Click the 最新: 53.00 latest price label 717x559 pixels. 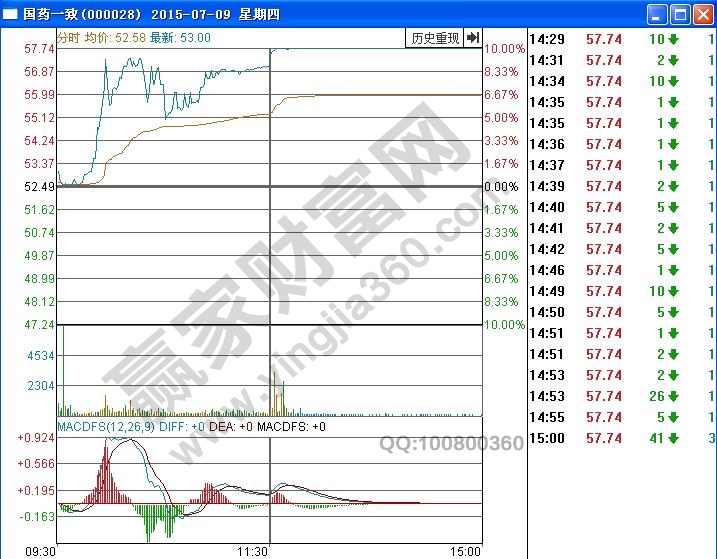pos(181,37)
